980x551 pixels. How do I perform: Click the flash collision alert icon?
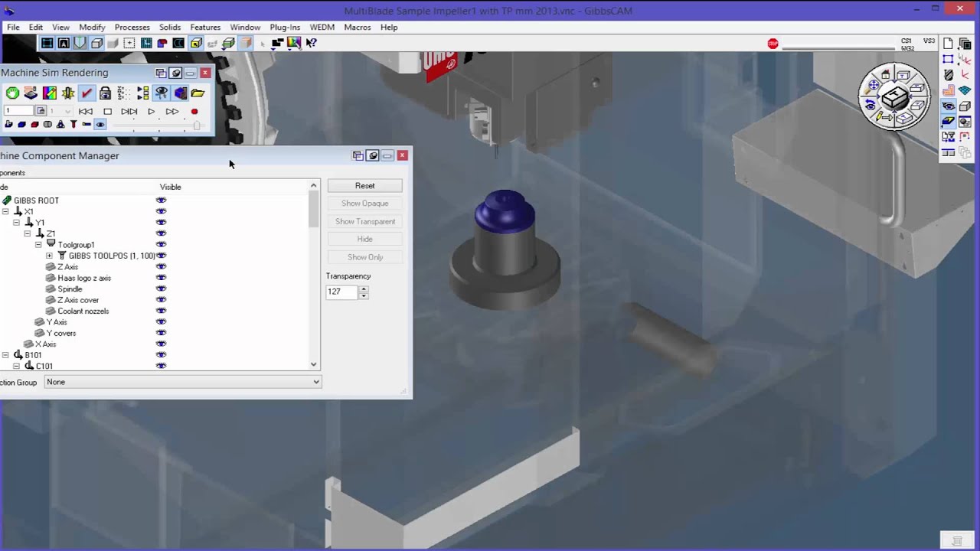click(x=68, y=93)
